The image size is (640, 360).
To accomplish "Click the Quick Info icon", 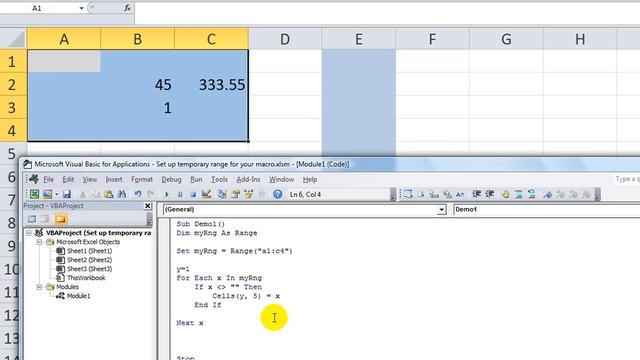I will point(434,194).
